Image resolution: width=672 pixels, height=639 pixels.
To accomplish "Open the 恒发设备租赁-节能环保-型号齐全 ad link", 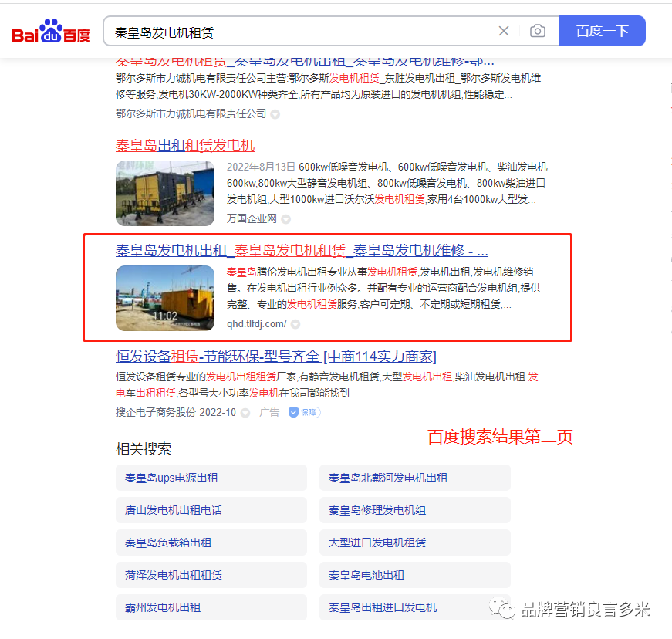I will pyautogui.click(x=276, y=356).
